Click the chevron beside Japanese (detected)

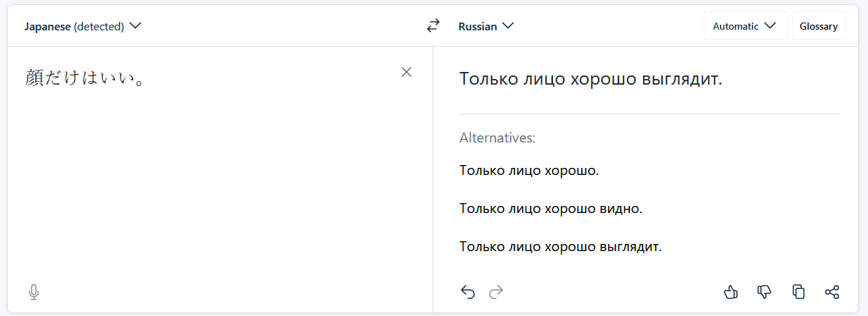135,26
